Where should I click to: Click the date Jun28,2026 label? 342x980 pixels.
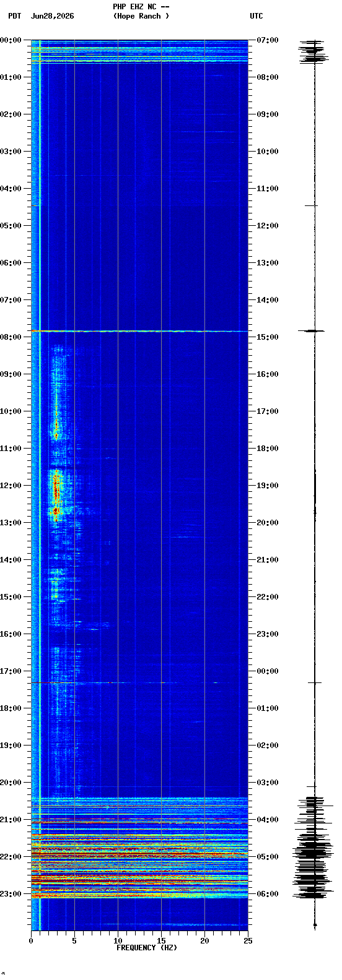pos(52,16)
